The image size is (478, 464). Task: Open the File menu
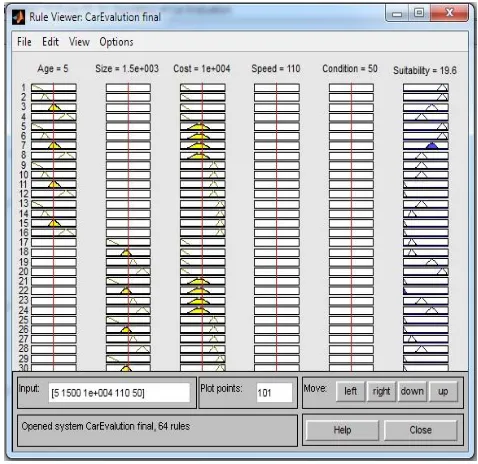point(24,42)
